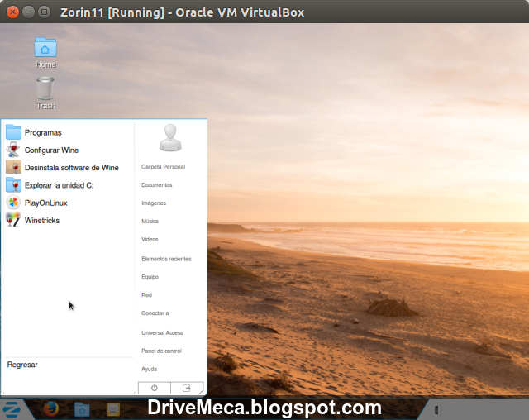
Task: Click the Zorin start menu button
Action: click(x=12, y=409)
